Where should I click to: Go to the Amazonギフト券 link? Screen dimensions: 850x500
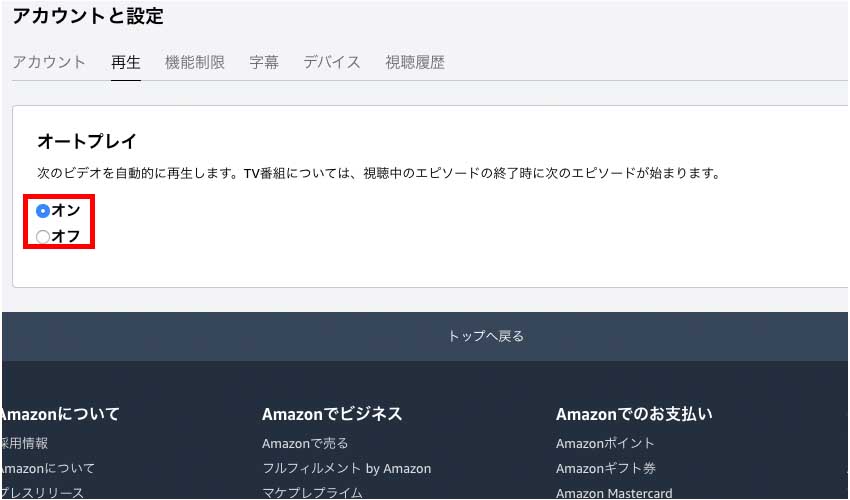(606, 468)
